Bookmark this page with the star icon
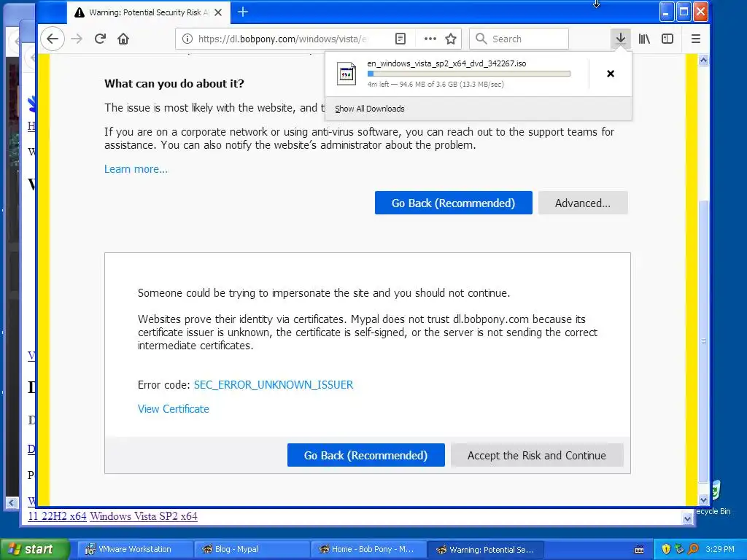 pyautogui.click(x=451, y=39)
